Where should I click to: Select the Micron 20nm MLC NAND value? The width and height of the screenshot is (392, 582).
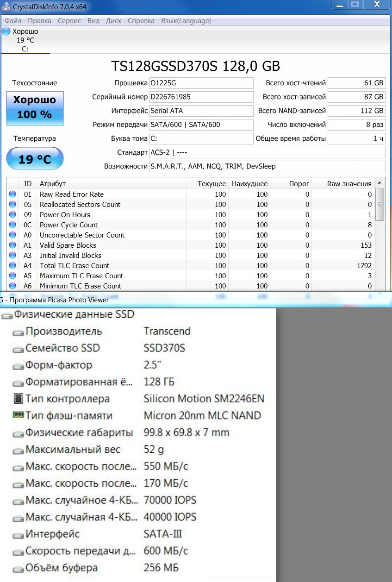click(x=202, y=415)
